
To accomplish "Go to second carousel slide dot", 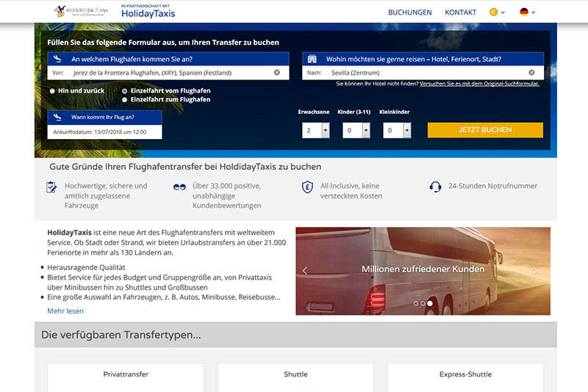I will click(423, 303).
